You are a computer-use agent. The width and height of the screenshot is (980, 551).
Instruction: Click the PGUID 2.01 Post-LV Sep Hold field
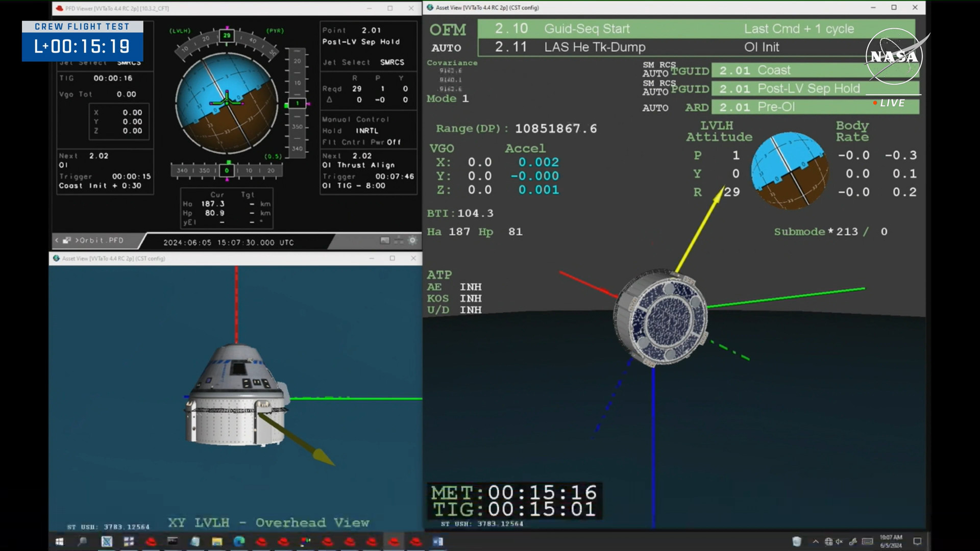(x=815, y=89)
